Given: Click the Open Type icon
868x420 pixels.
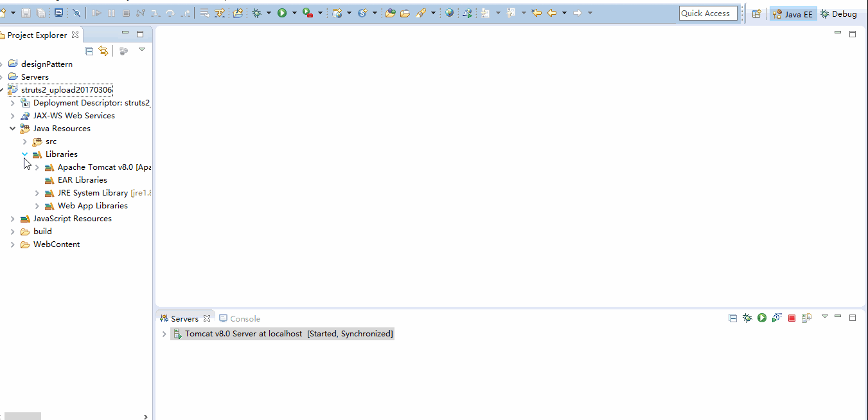Looking at the screenshot, I should (x=390, y=13).
